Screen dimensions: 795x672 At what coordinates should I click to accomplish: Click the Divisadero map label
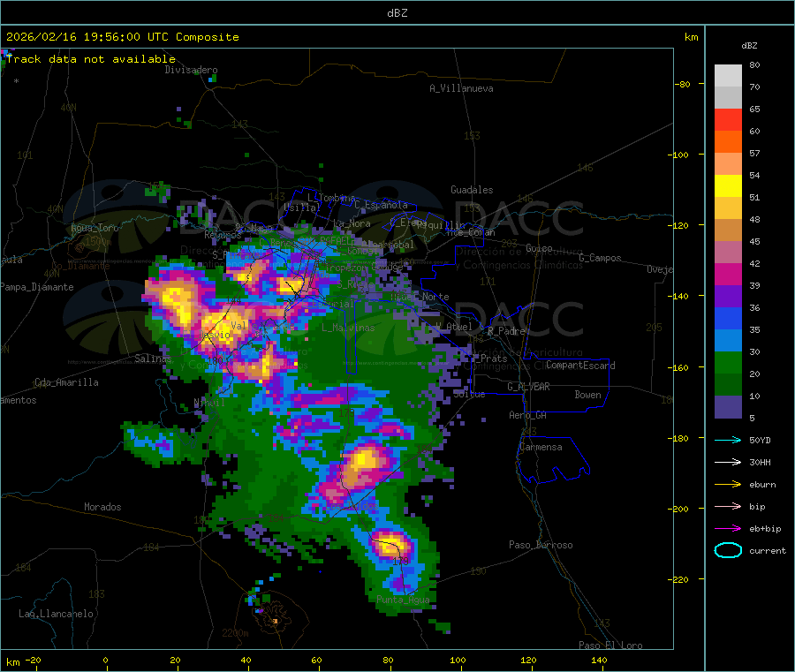(191, 70)
